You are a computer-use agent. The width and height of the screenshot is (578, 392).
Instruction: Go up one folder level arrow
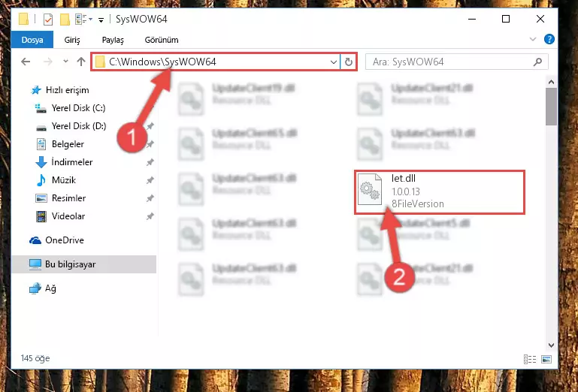pyautogui.click(x=81, y=62)
